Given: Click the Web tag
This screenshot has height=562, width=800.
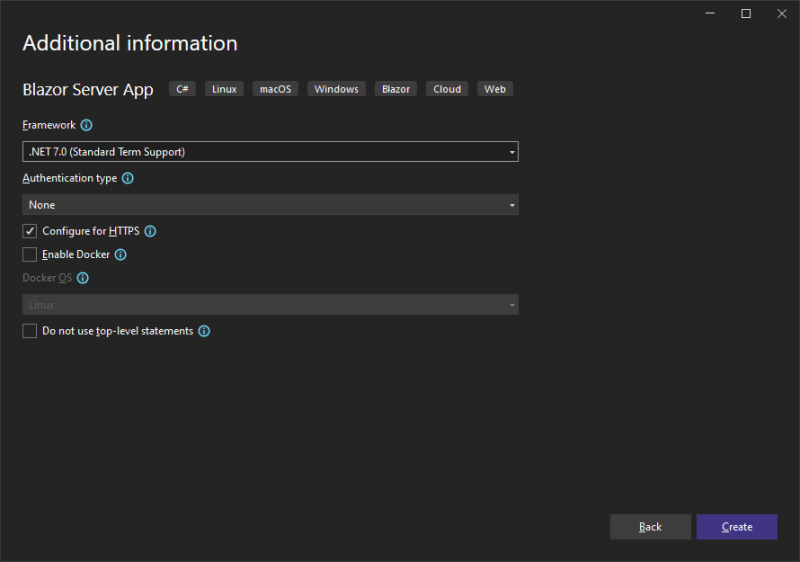Looking at the screenshot, I should [x=495, y=89].
